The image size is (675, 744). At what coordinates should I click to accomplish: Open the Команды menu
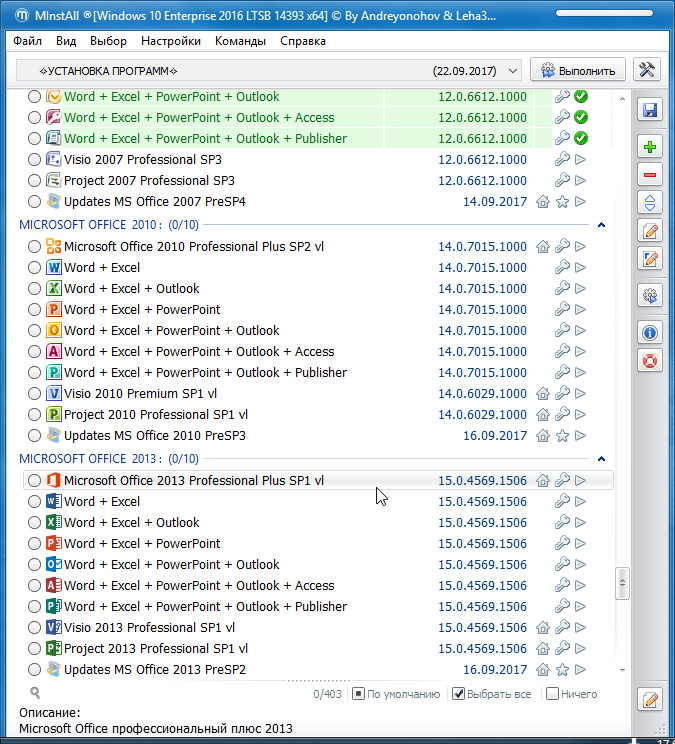coord(240,41)
